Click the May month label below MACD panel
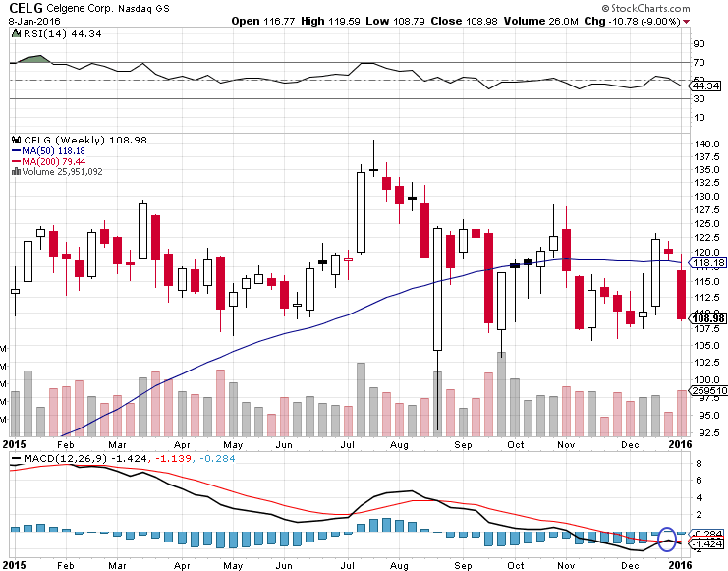This screenshot has height=571, width=728. pyautogui.click(x=233, y=565)
